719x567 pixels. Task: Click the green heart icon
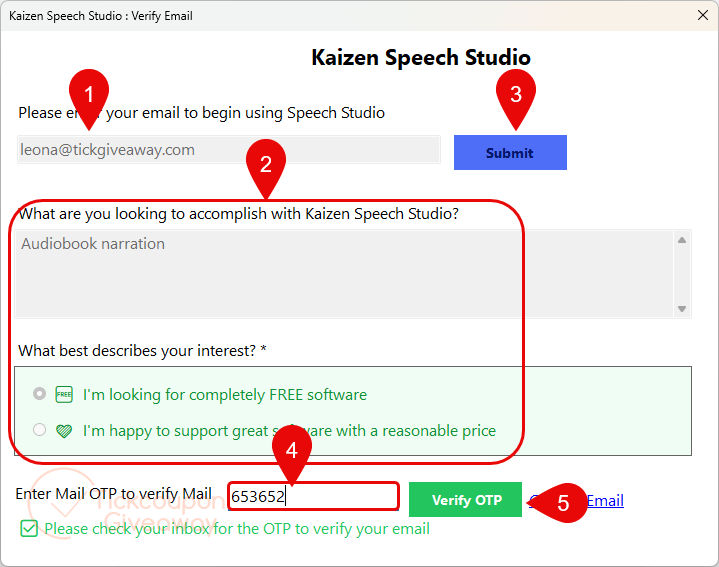[x=64, y=431]
